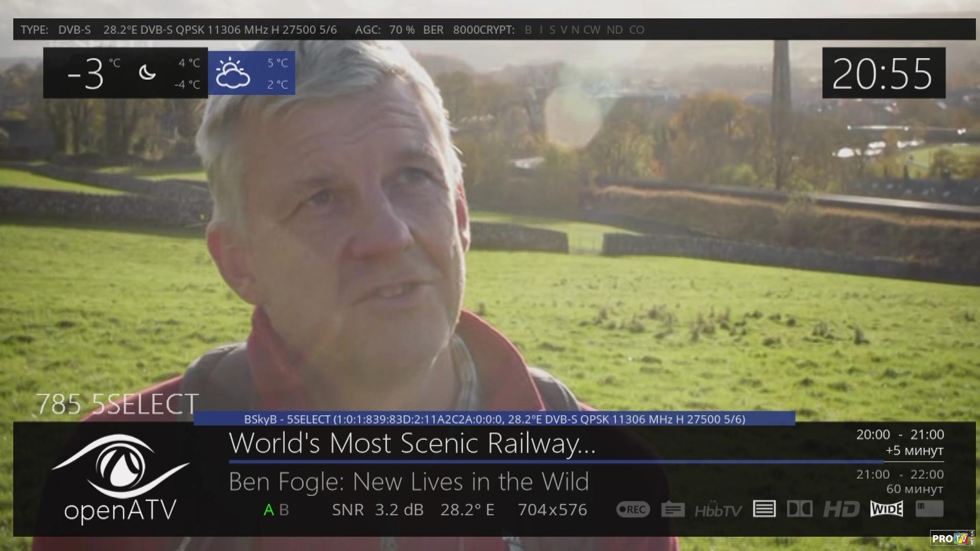This screenshot has height=551, width=980.
Task: Click next programme Ben Fogle title
Action: (x=408, y=482)
